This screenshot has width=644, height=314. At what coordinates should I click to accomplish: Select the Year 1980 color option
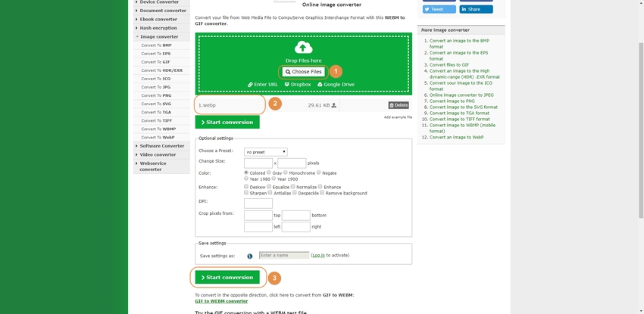[x=246, y=179]
